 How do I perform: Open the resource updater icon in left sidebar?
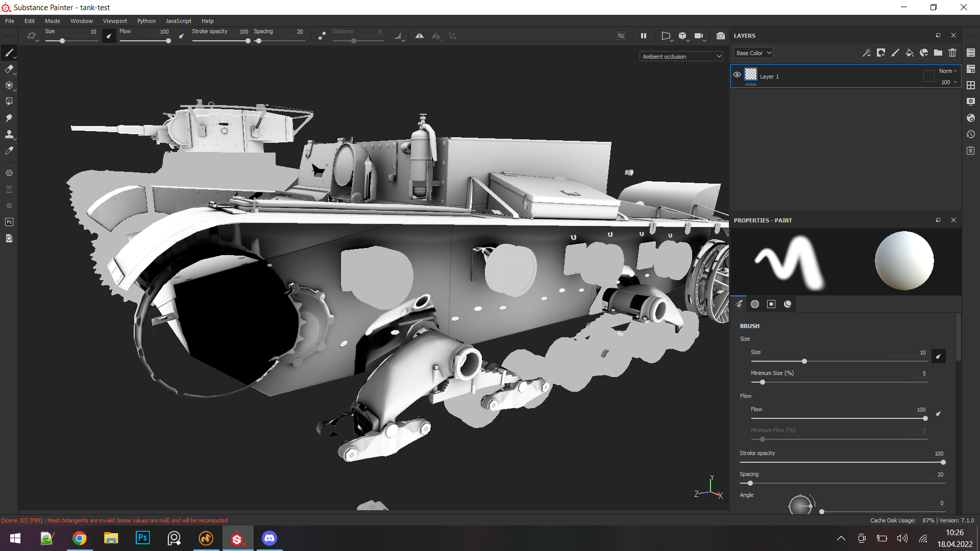(9, 238)
